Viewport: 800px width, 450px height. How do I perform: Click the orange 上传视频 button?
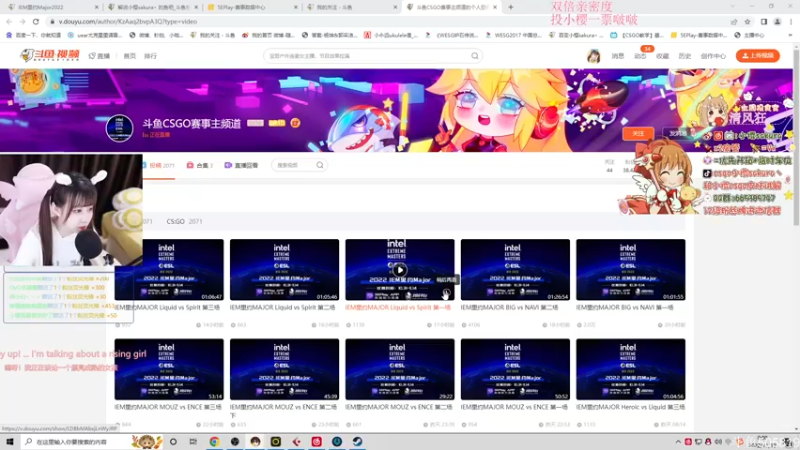[x=758, y=56]
